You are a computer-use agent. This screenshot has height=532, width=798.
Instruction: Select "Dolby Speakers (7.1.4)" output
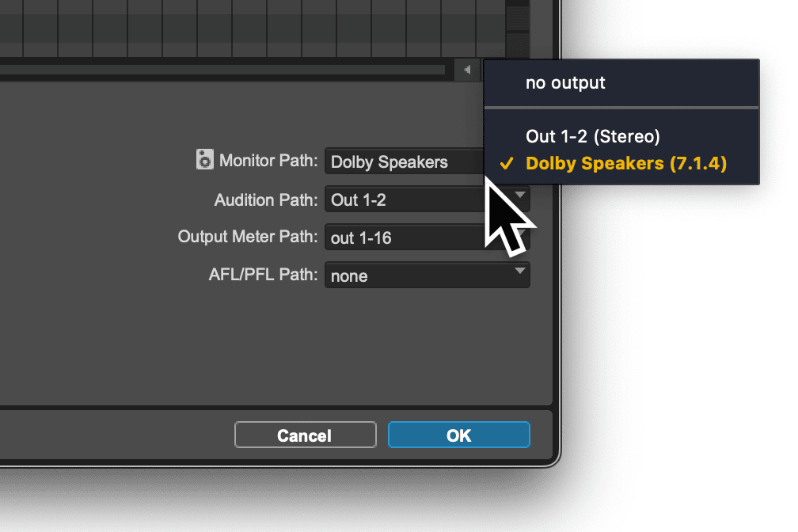[x=625, y=163]
